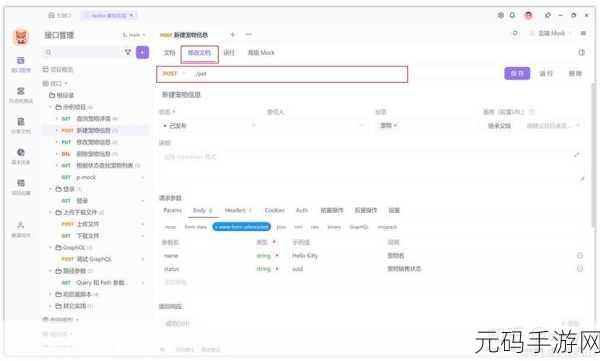The image size is (600, 361).
Task: Collapse the upload download files folder
Action: click(x=51, y=212)
